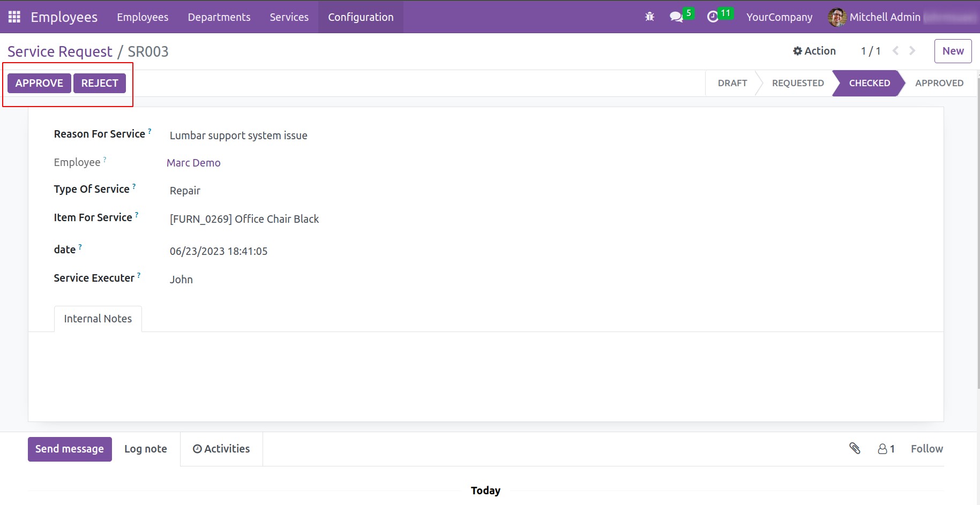The image size is (980, 505).
Task: Open the activities clock icon
Action: click(713, 17)
